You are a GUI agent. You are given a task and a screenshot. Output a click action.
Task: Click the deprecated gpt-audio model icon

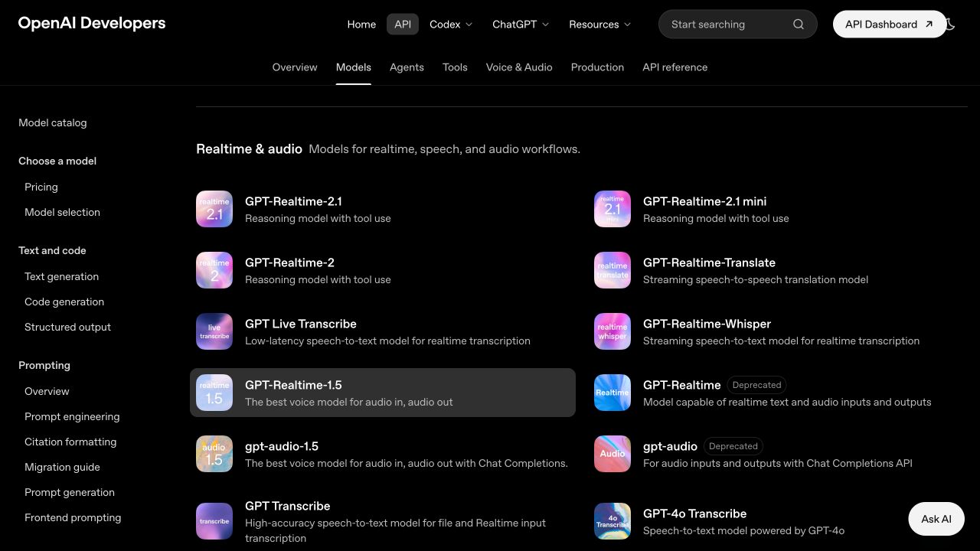[x=612, y=454]
